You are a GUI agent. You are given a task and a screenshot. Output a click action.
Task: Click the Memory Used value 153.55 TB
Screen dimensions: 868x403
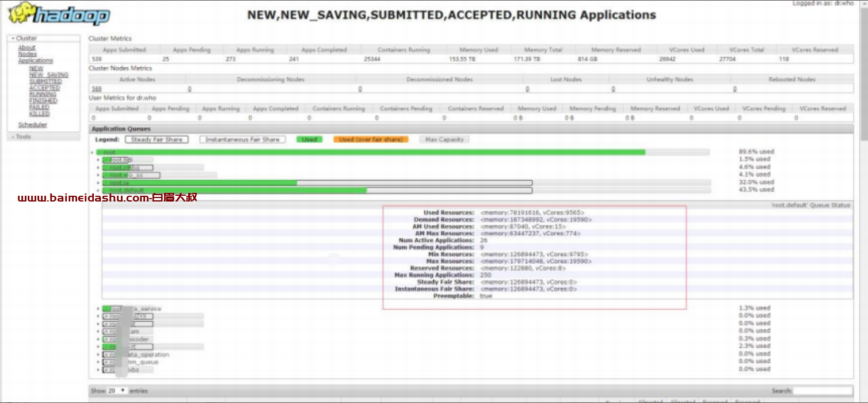(x=463, y=59)
